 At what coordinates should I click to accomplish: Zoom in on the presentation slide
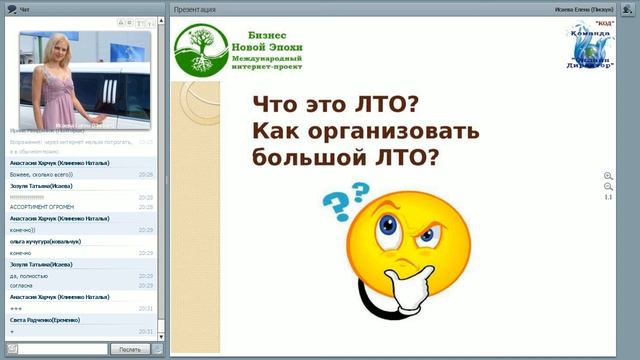coord(608,176)
